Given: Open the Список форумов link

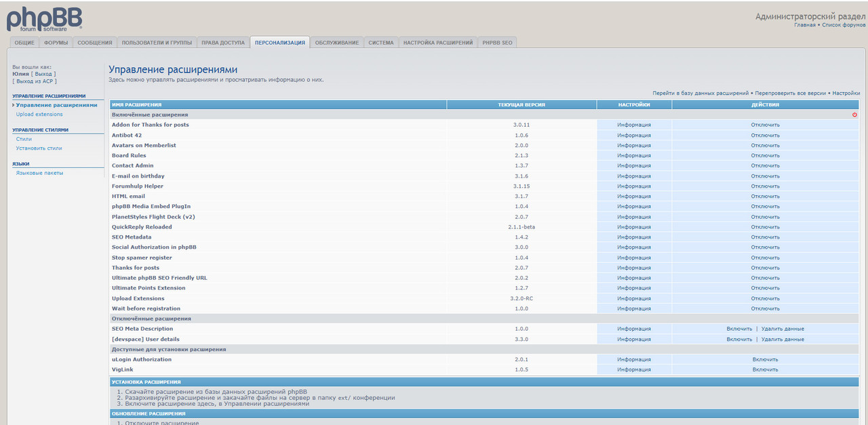Looking at the screenshot, I should pyautogui.click(x=844, y=24).
